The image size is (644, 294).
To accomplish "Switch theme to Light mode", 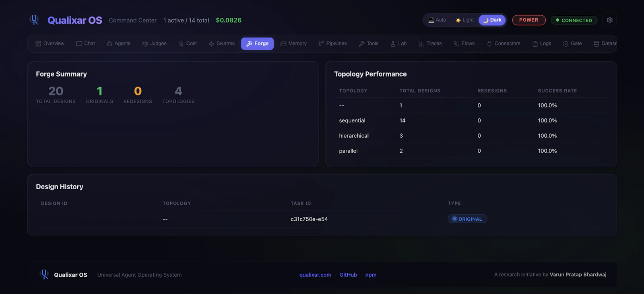I will pos(464,20).
